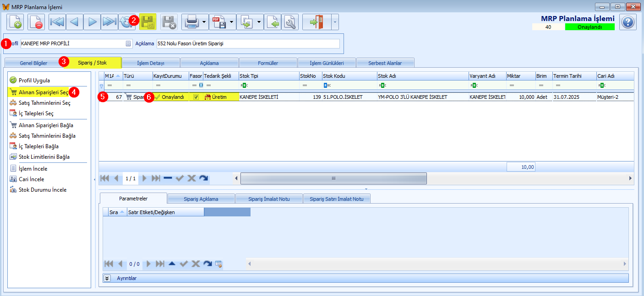Viewport: 644px width, 296px height.
Task: Click the exit door icon
Action: tap(317, 22)
